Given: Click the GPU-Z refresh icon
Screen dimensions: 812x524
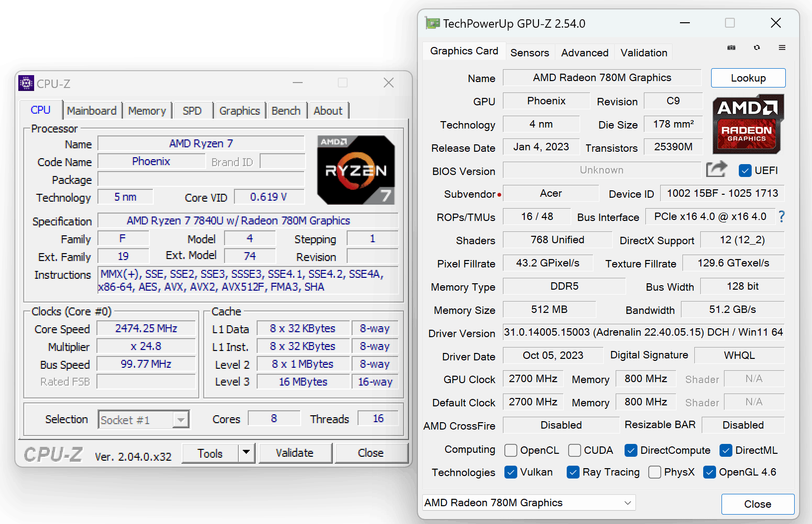Looking at the screenshot, I should [x=757, y=48].
